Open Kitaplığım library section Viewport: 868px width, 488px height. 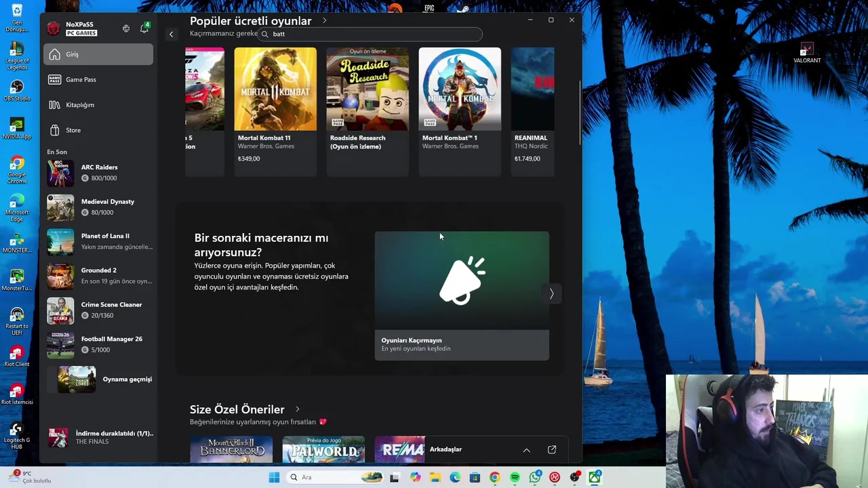click(98, 105)
